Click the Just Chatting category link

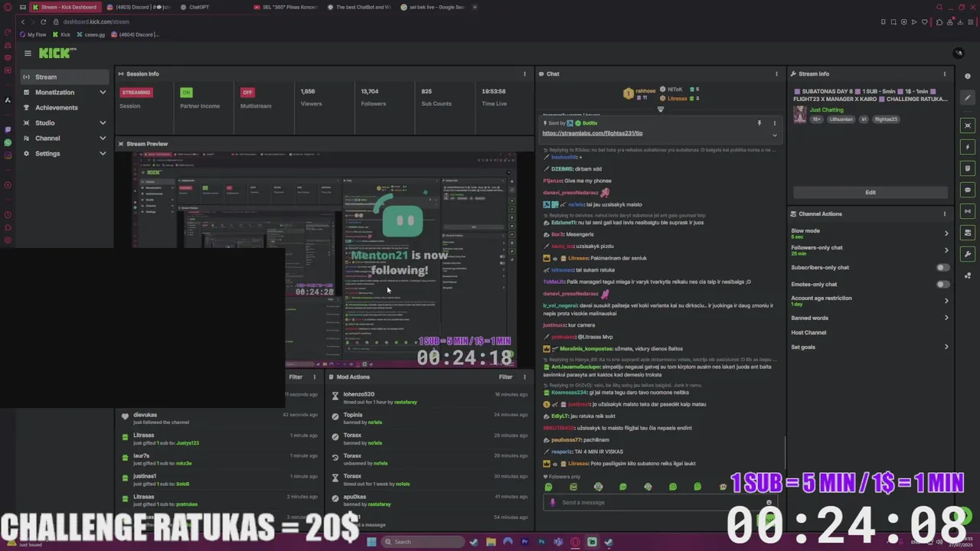coord(826,109)
